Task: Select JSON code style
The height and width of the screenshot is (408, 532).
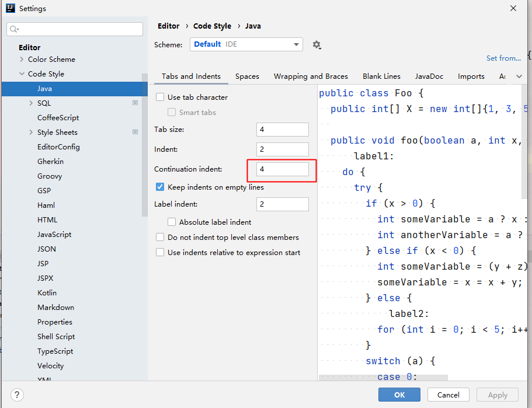Action: (47, 249)
